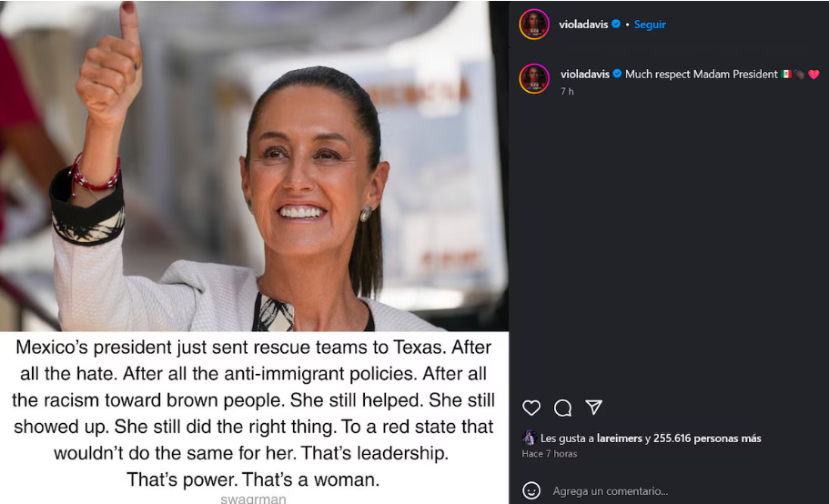829x504 pixels.
Task: Open comments with the speech bubble icon
Action: pyautogui.click(x=562, y=408)
